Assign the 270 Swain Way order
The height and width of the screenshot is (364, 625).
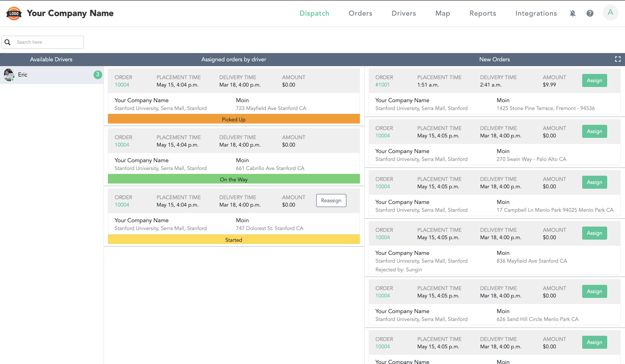[594, 131]
